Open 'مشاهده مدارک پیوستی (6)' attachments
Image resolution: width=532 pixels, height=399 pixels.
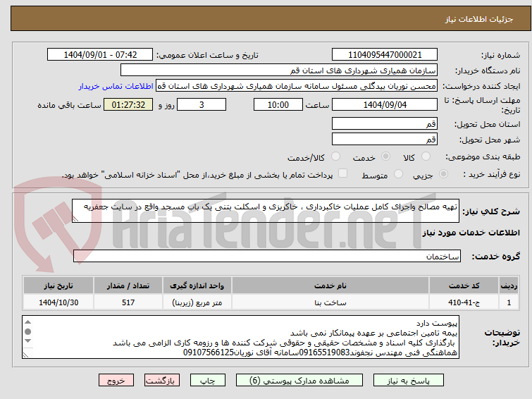[299, 381]
